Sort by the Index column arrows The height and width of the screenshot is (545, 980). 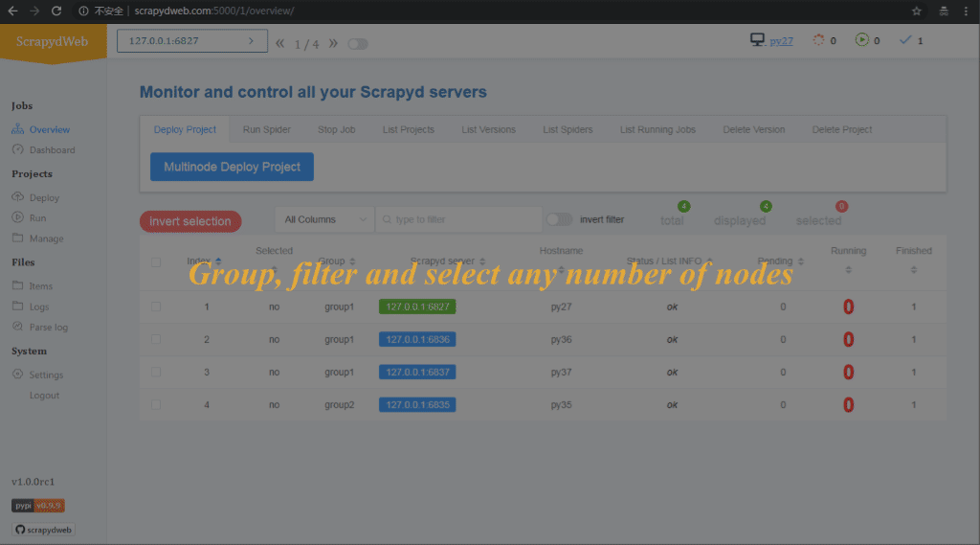(218, 261)
